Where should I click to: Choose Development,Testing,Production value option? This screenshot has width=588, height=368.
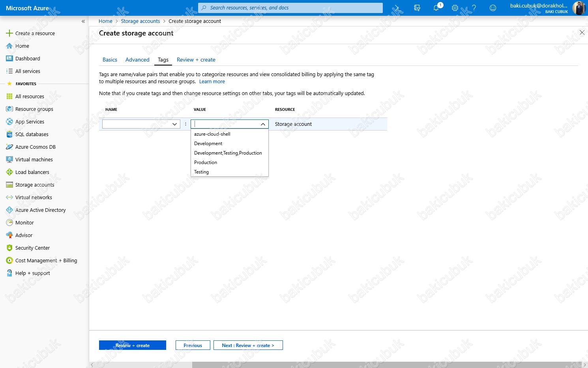[x=230, y=153]
